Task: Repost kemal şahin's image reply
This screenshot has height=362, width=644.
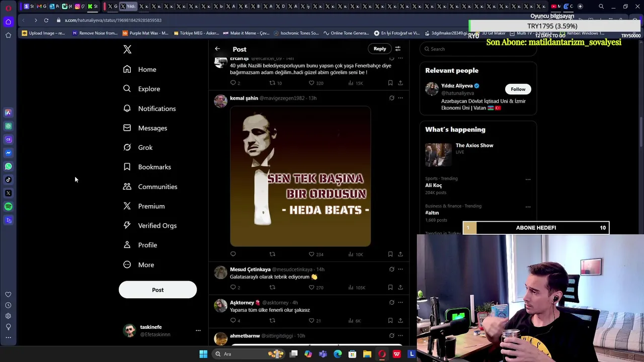Action: coord(272,254)
